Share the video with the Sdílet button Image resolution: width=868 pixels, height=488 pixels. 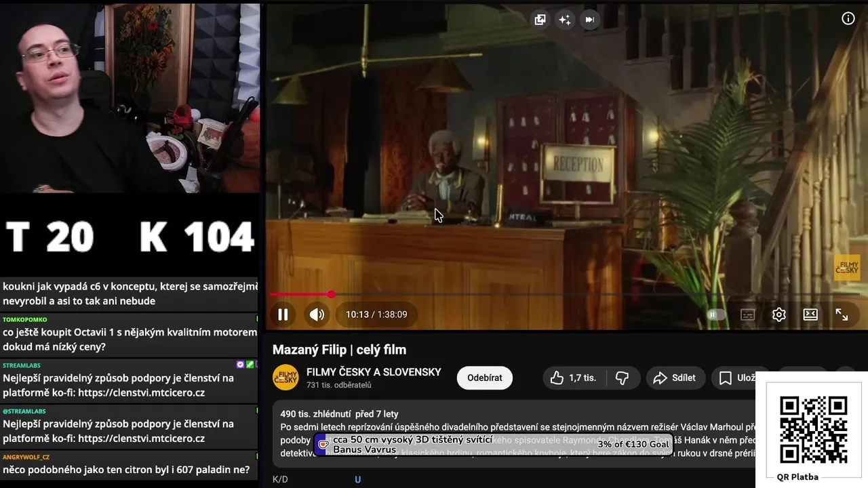click(675, 378)
